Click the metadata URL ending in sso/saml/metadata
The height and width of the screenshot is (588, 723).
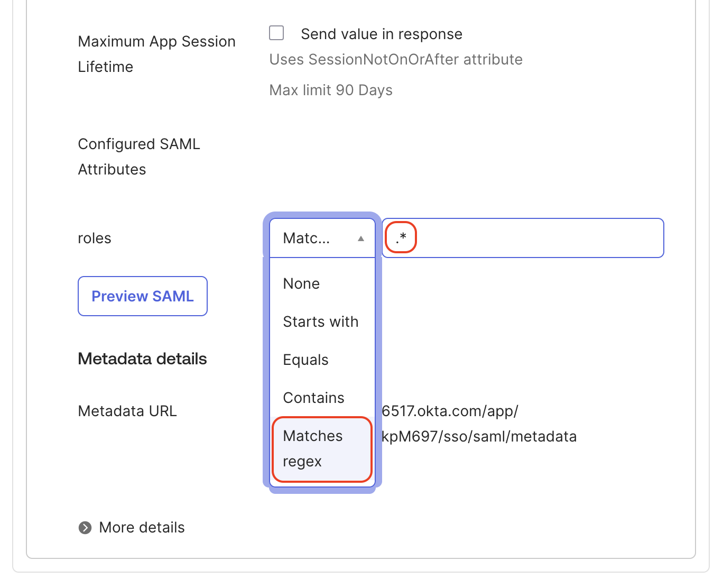tap(479, 424)
